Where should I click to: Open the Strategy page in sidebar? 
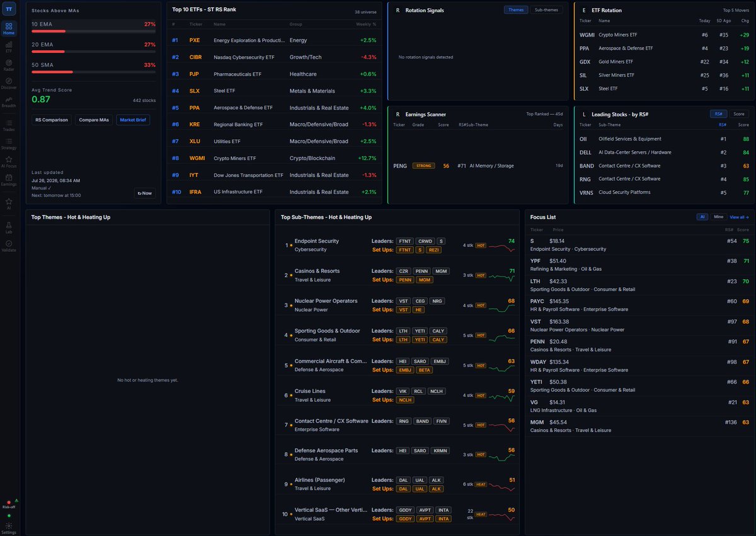point(9,143)
